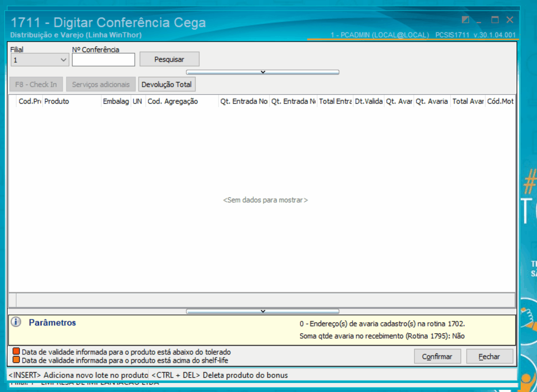
Task: Click the Total Avar column header
Action: coord(468,101)
